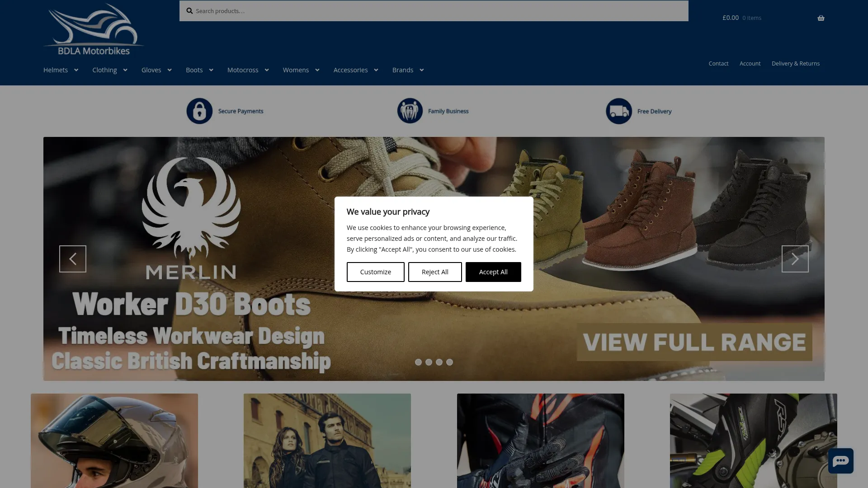Open the green racing boots category thumbnail
This screenshot has width=868, height=488.
click(x=754, y=441)
